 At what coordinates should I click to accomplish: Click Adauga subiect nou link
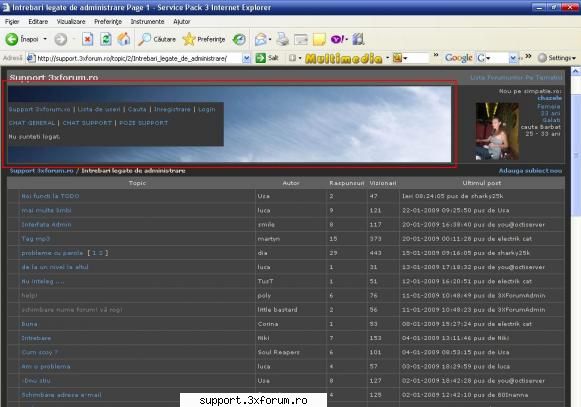(x=530, y=171)
